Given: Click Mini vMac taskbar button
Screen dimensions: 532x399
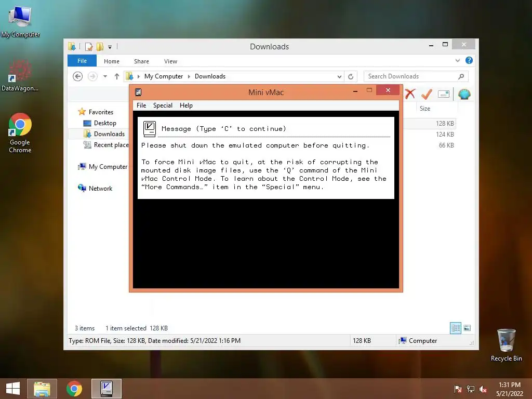Looking at the screenshot, I should (106, 389).
